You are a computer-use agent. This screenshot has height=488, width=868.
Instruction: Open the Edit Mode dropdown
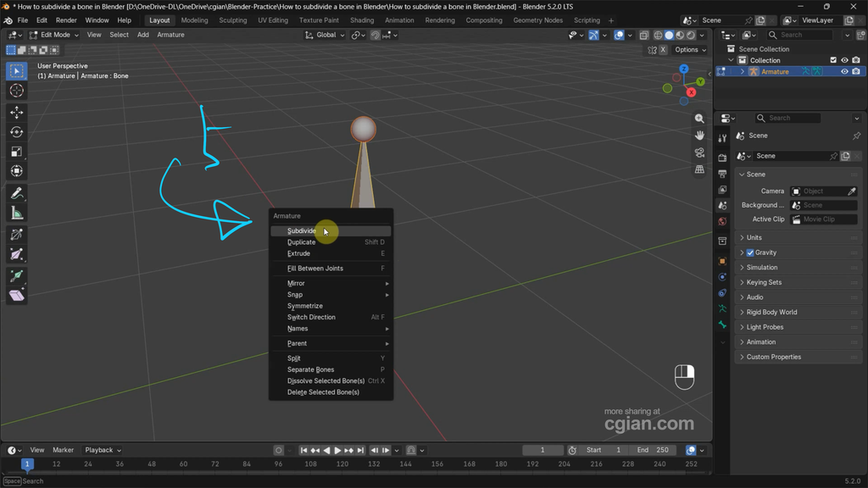click(x=54, y=35)
